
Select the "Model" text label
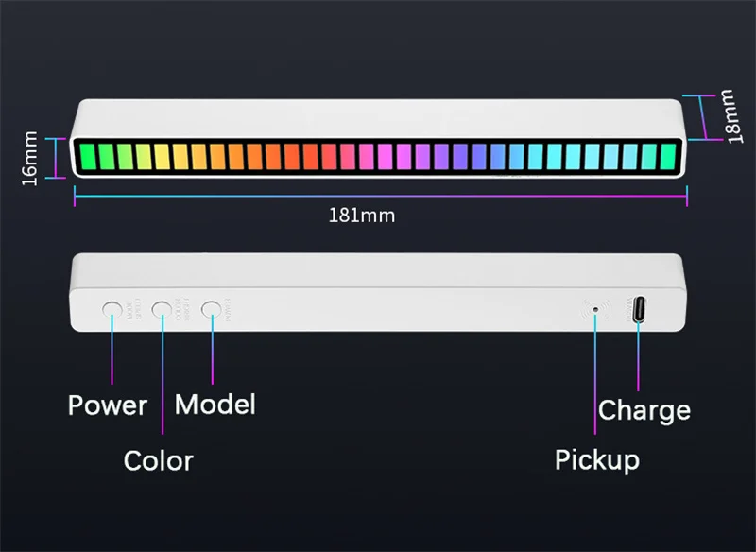[x=215, y=405]
